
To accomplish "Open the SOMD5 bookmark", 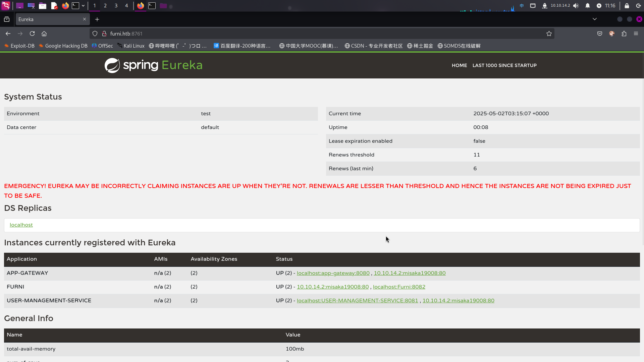I will [x=459, y=46].
